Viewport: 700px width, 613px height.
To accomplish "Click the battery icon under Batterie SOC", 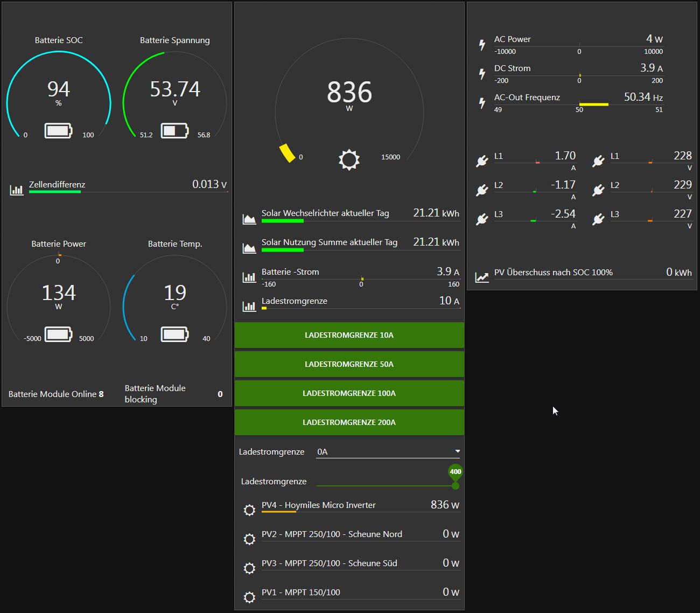I will pyautogui.click(x=58, y=130).
